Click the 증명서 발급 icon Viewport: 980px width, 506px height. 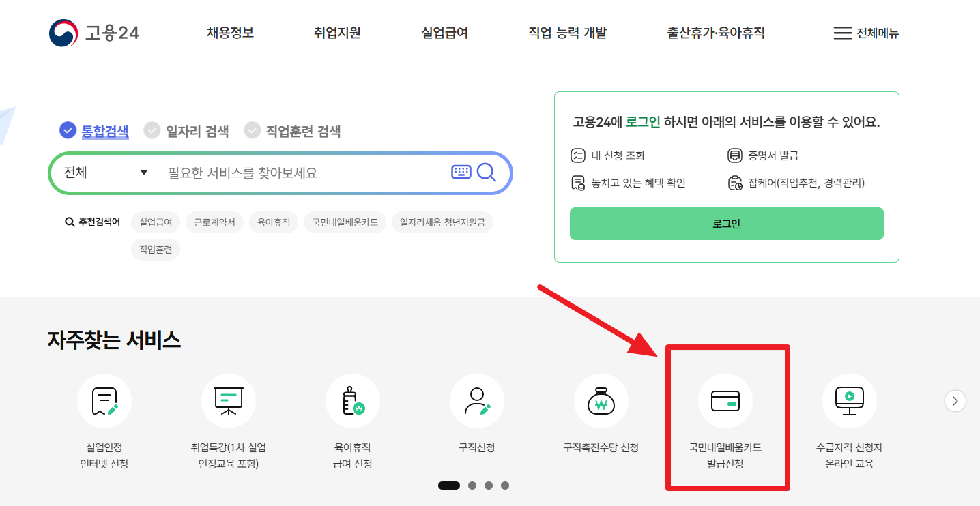[x=734, y=155]
